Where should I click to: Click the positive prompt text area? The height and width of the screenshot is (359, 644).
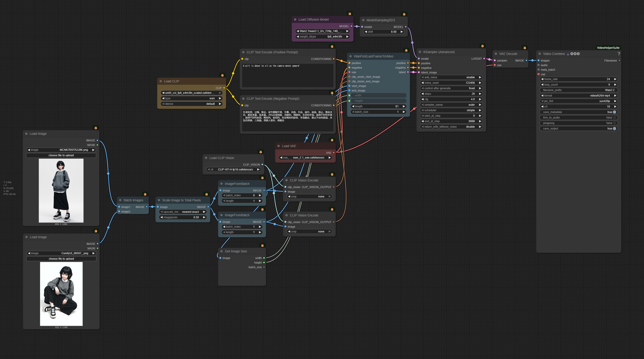point(287,75)
